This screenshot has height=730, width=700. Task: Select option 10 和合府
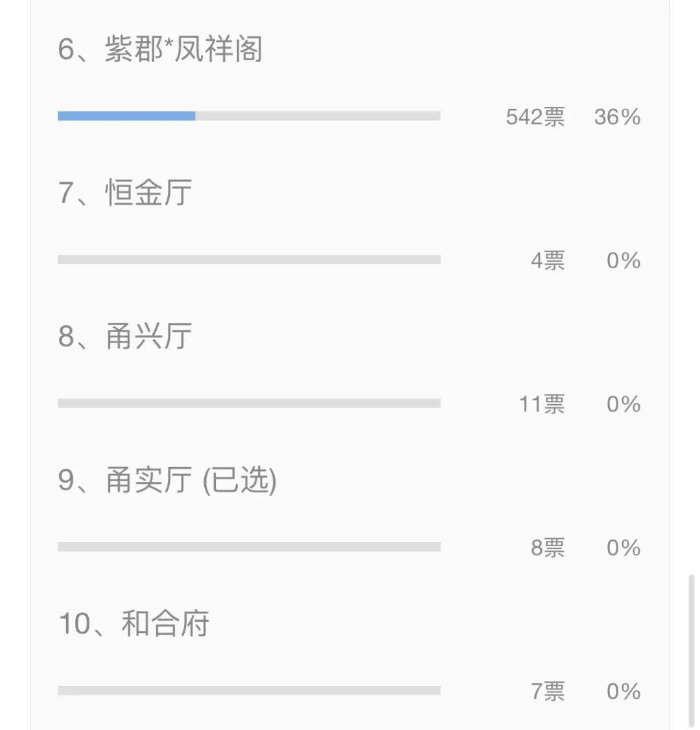tap(134, 623)
